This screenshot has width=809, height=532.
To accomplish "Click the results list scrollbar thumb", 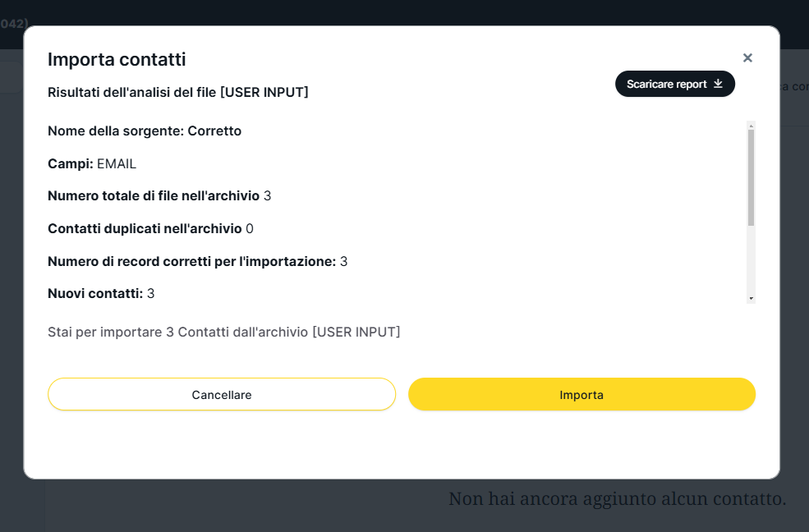I will tap(751, 177).
